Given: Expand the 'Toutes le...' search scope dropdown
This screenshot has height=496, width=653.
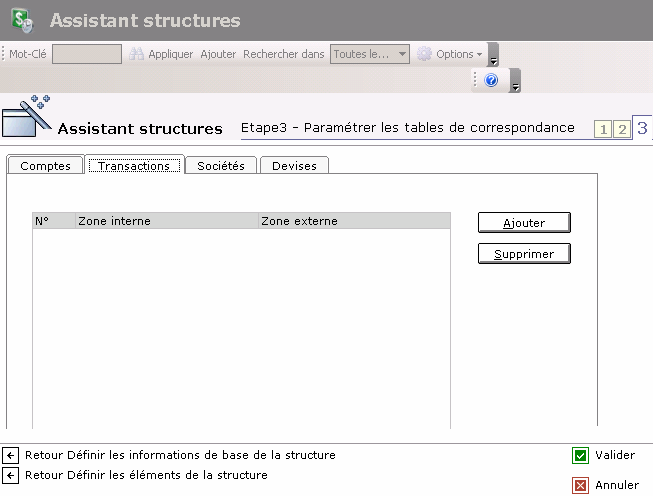Looking at the screenshot, I should point(402,54).
